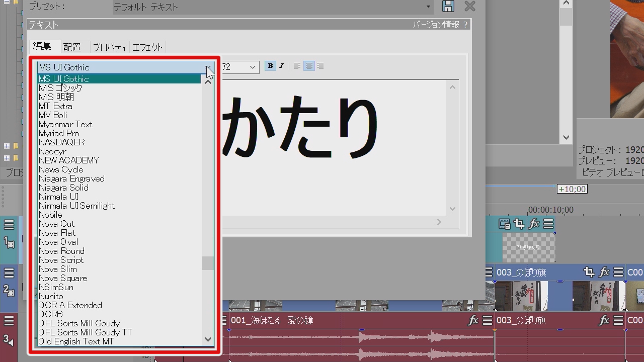Open the font size dropdown
This screenshot has height=362, width=644.
[252, 67]
